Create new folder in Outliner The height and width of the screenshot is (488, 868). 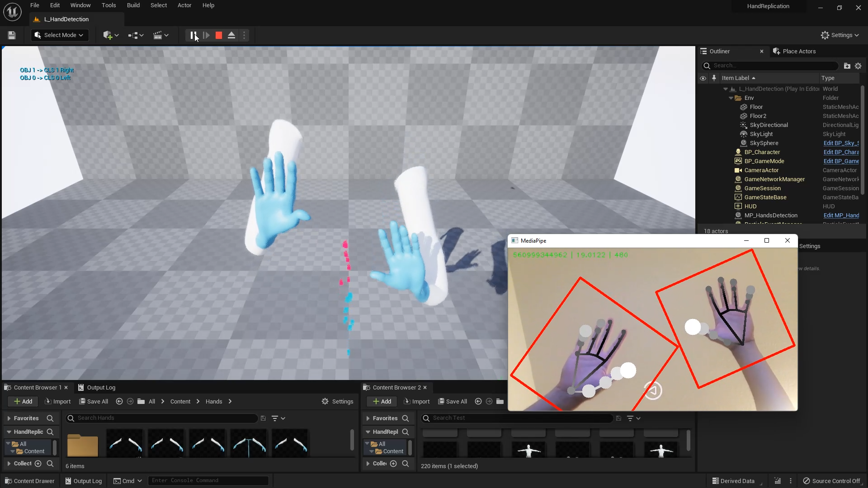click(847, 66)
